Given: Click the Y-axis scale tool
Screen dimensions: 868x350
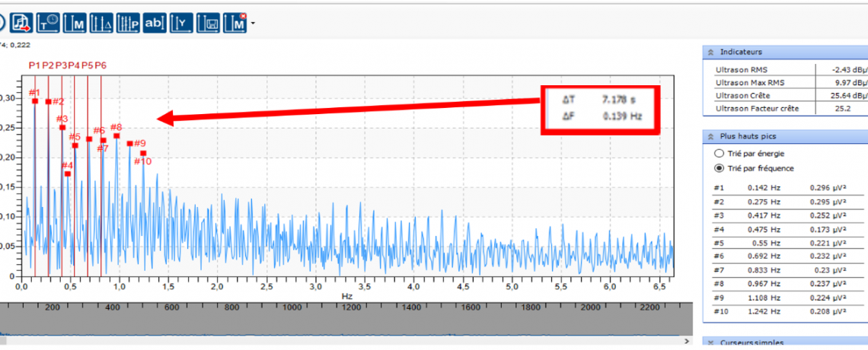Looking at the screenshot, I should tap(181, 23).
